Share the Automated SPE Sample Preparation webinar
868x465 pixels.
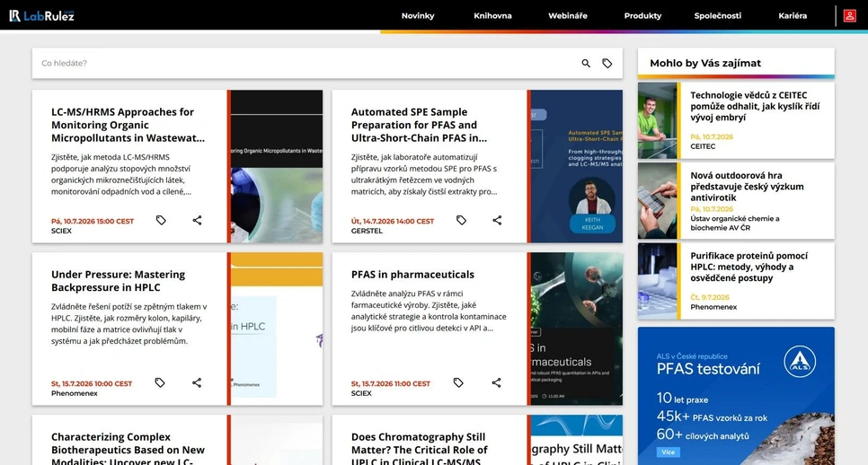coord(497,220)
